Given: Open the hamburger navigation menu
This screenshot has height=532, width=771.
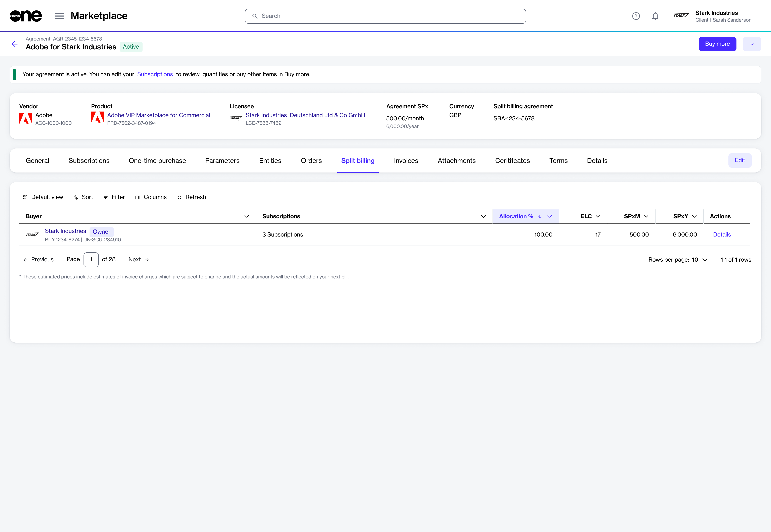Looking at the screenshot, I should (59, 16).
